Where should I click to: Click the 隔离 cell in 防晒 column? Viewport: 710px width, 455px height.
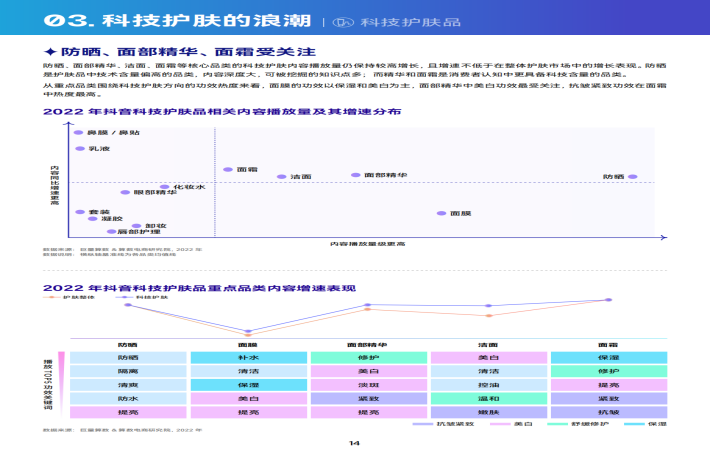(x=128, y=371)
